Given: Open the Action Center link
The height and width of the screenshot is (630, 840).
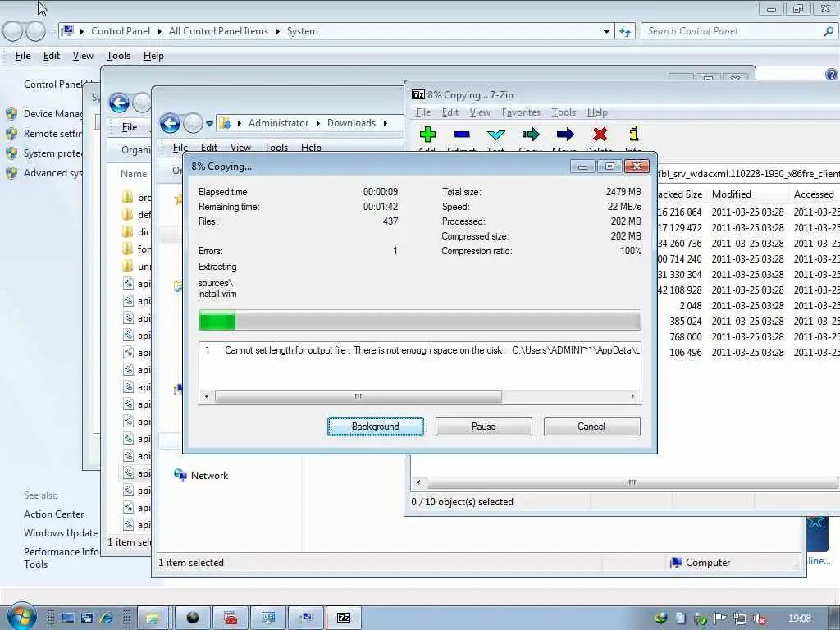Looking at the screenshot, I should [x=53, y=514].
